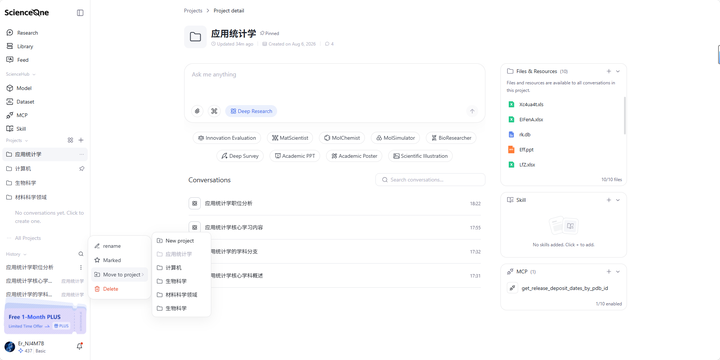The height and width of the screenshot is (360, 720).
Task: Open Dataset under ScienceHub
Action: pyautogui.click(x=25, y=102)
